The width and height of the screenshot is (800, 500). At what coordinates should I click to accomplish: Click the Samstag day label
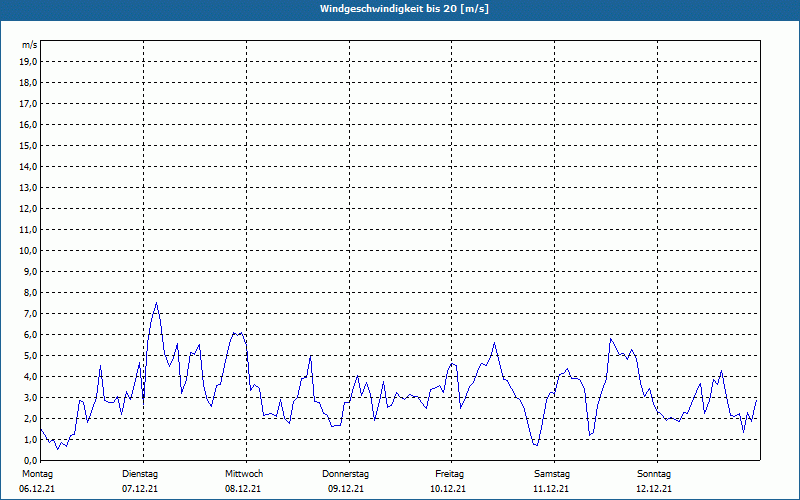coord(552,474)
